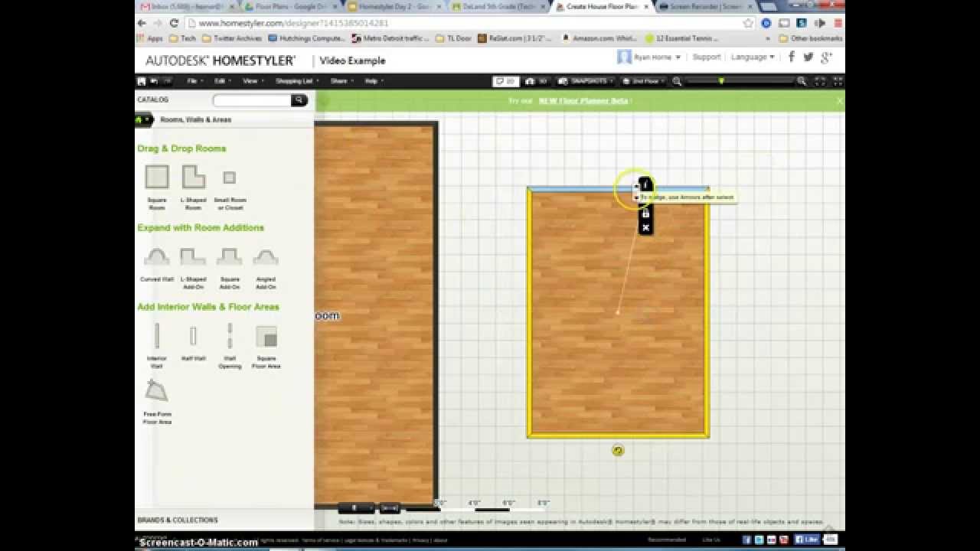Viewport: 980px width, 551px height.
Task: Open the Ryan Horne account dropdown
Action: [x=649, y=57]
